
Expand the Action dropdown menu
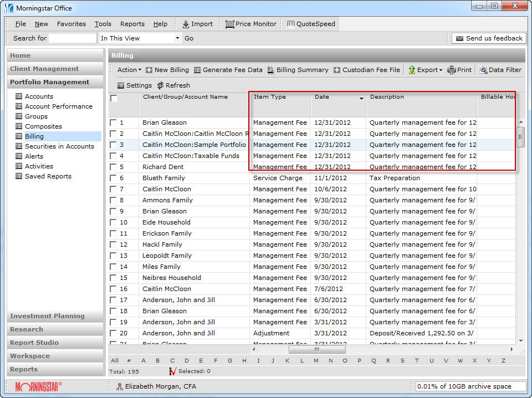tap(129, 70)
